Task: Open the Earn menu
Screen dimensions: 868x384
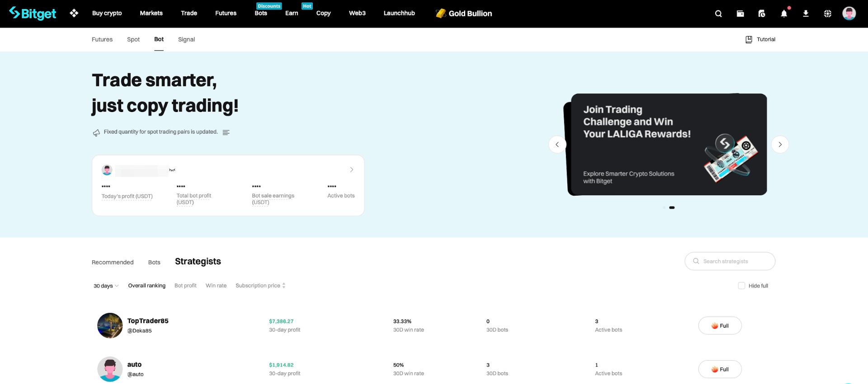Action: (x=292, y=13)
